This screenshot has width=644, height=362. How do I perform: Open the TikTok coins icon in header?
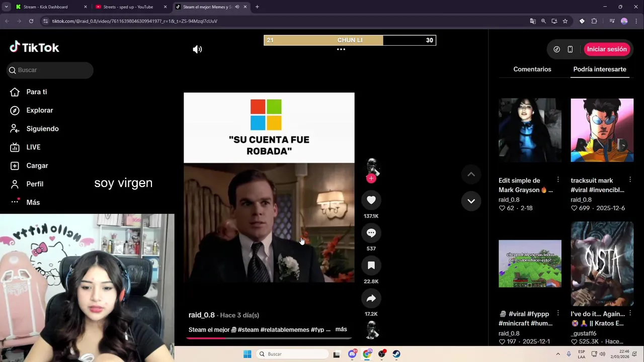[x=556, y=49]
